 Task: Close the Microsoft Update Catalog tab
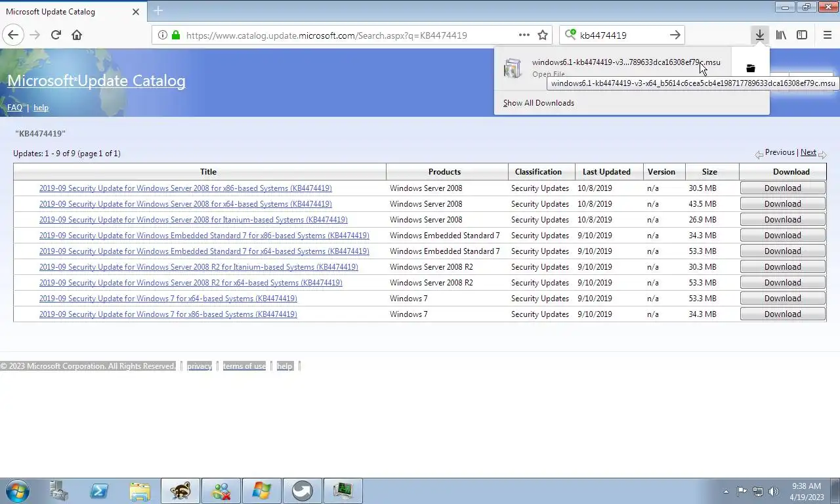pyautogui.click(x=136, y=11)
